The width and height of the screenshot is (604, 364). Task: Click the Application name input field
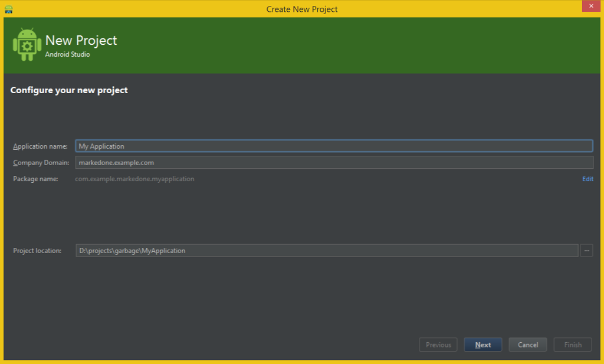334,146
